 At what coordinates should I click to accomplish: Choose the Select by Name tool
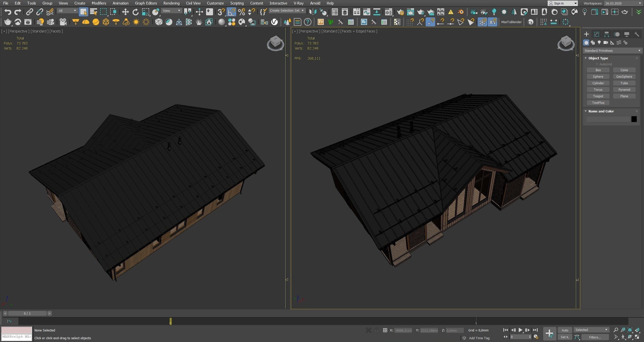94,12
